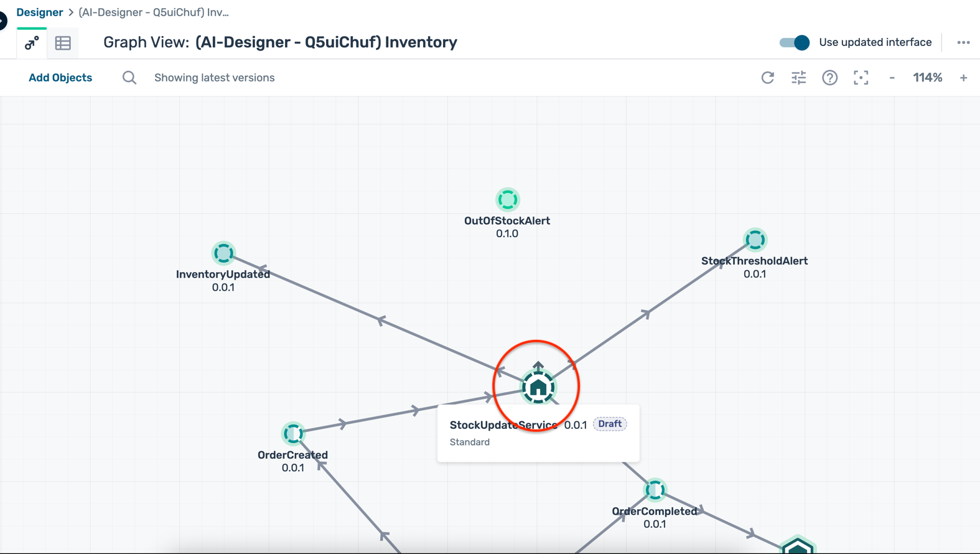Open the more options ellipsis menu
This screenshot has width=980, height=554.
[963, 42]
